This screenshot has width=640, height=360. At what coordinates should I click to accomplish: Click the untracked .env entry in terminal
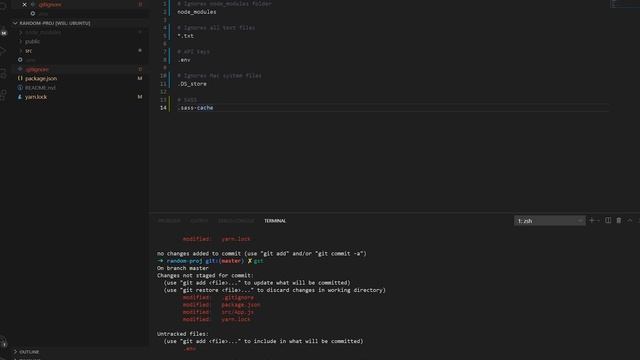coord(189,349)
